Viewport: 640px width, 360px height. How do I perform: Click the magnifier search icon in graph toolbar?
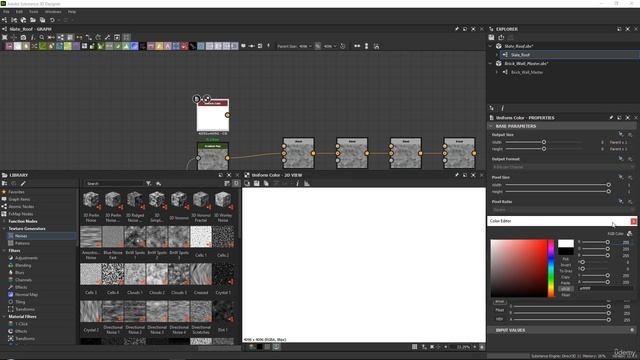pos(42,37)
